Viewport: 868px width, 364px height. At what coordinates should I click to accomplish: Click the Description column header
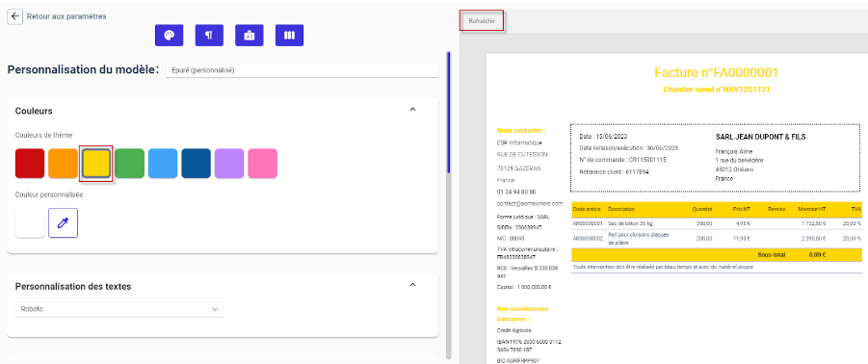(x=621, y=209)
